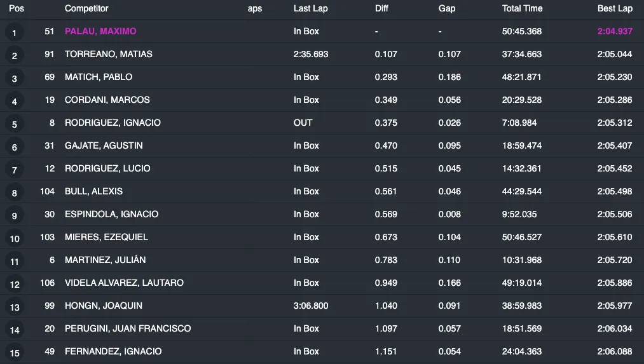Click the highlighted best lap 2:04.937
This screenshot has height=364, width=644.
[615, 31]
